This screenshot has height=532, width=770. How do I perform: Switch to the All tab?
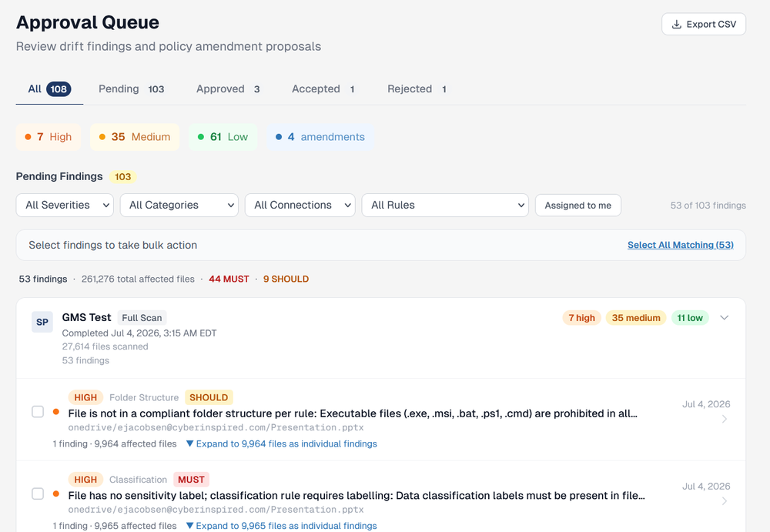point(49,89)
